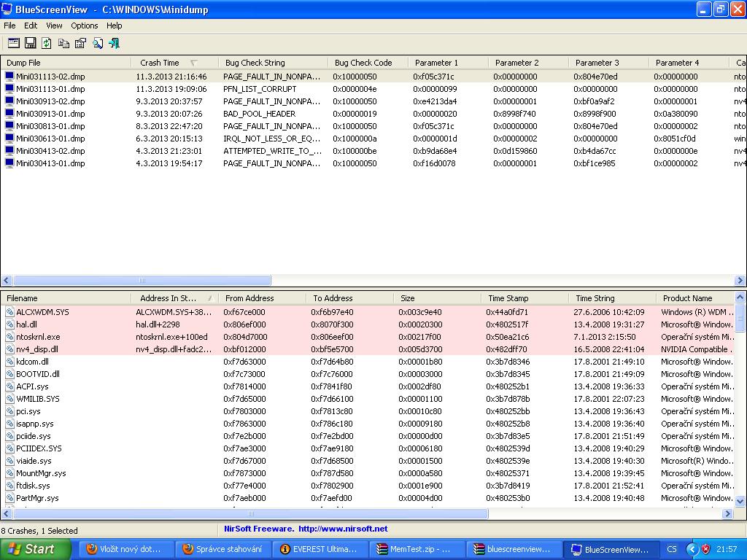Select the pci.sys row
The image size is (747, 560).
(x=368, y=411)
